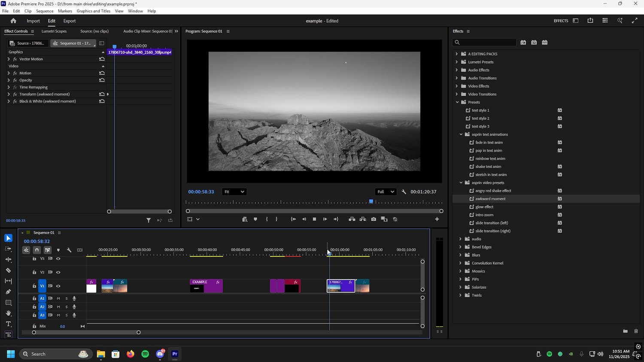The height and width of the screenshot is (362, 644).
Task: Open the Export workspace
Action: [69, 21]
